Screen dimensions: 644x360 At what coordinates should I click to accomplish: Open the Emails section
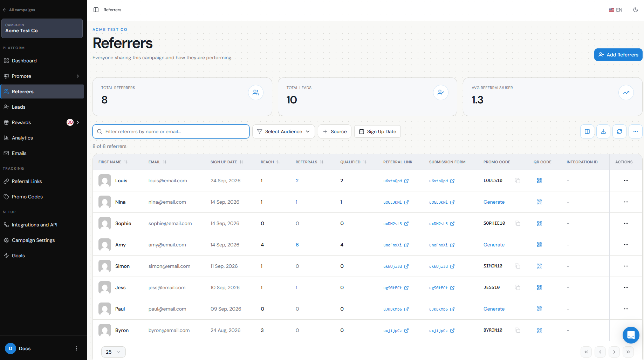point(42,153)
